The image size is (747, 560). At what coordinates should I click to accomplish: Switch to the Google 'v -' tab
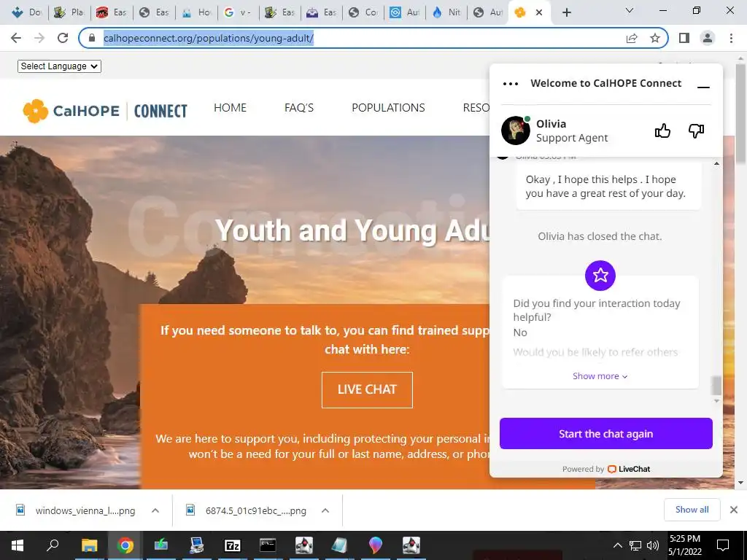[239, 12]
